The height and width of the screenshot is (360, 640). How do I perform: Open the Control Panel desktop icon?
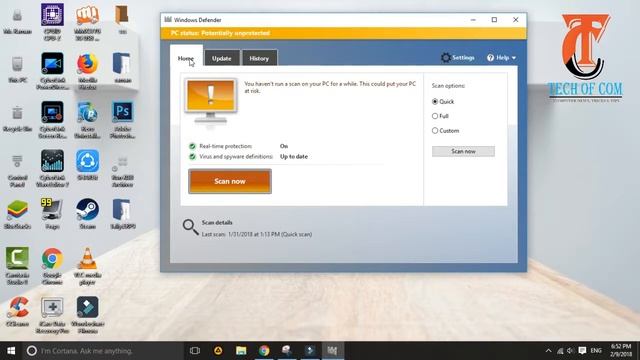click(17, 171)
